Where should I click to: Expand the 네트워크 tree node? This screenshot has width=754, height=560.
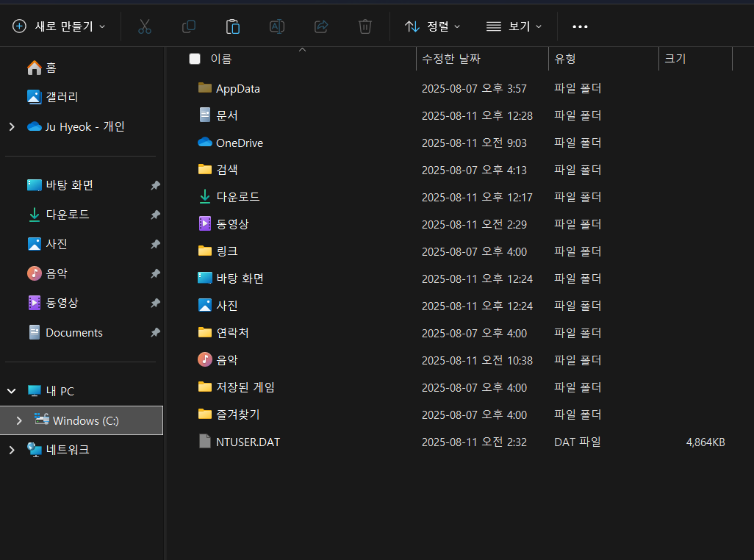pos(12,450)
